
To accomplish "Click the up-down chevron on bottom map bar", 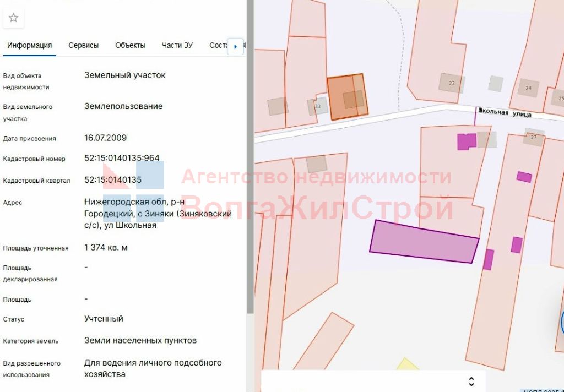I will pyautogui.click(x=471, y=381).
